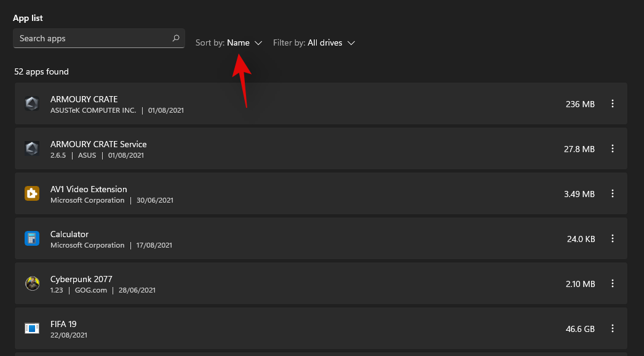
Task: Focus the Search apps text field
Action: click(92, 38)
